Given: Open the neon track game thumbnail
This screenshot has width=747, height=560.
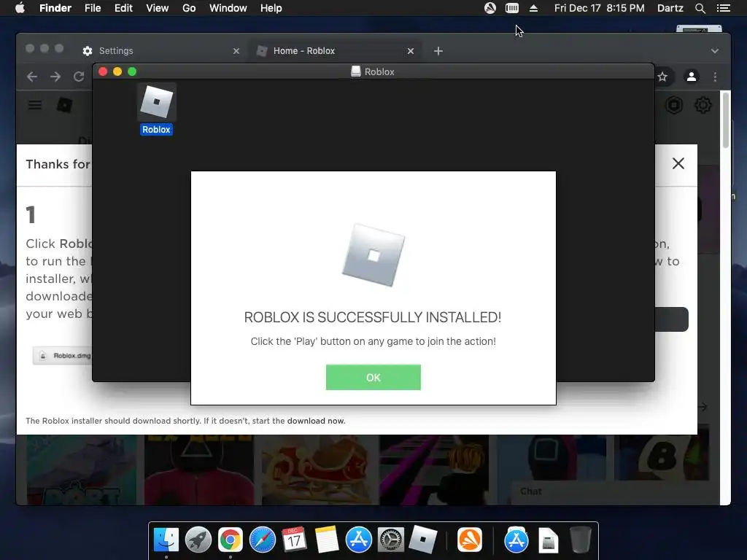Looking at the screenshot, I should 434,470.
